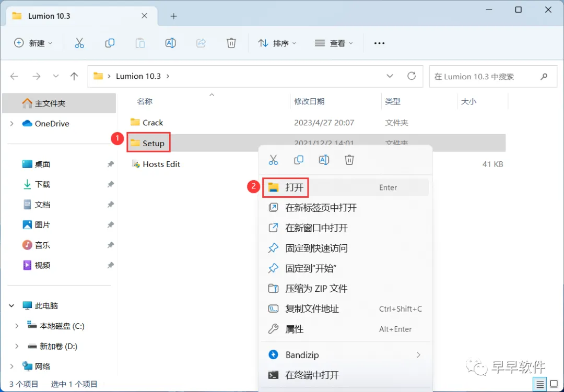Image resolution: width=564 pixels, height=392 pixels.
Task: Click the search box 在 Lumion 10.3 中搜索
Action: click(x=494, y=76)
